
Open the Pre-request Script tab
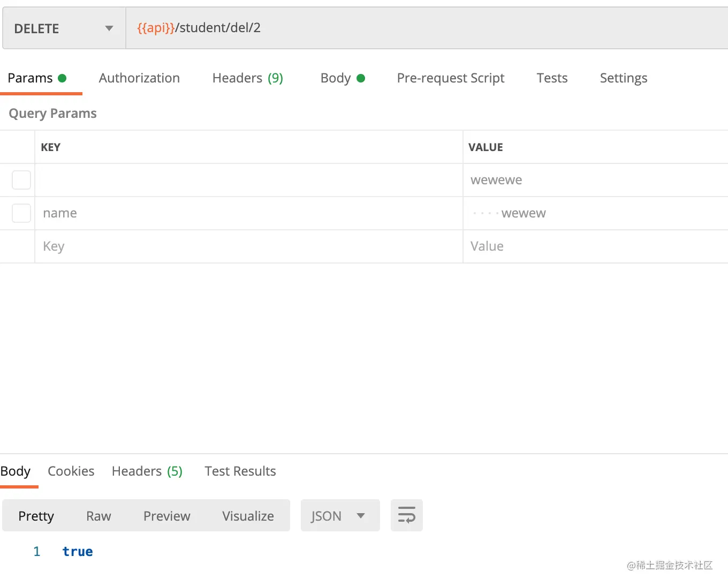(451, 78)
